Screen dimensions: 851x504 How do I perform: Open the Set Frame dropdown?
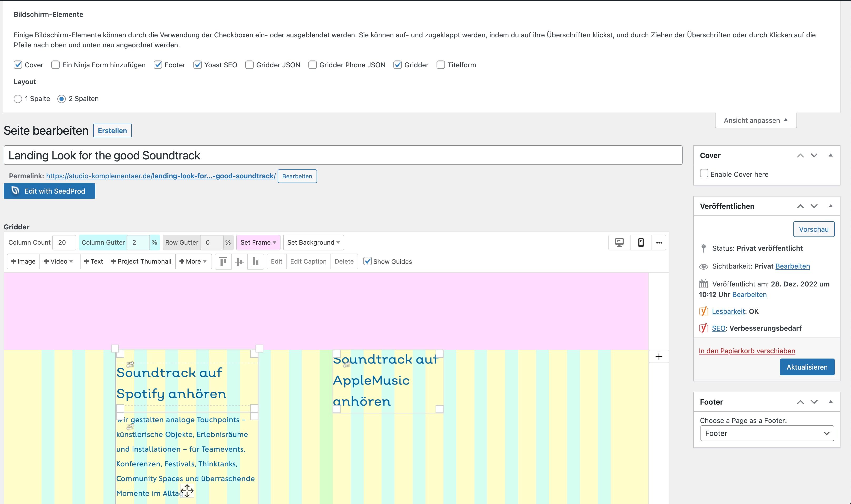[258, 243]
